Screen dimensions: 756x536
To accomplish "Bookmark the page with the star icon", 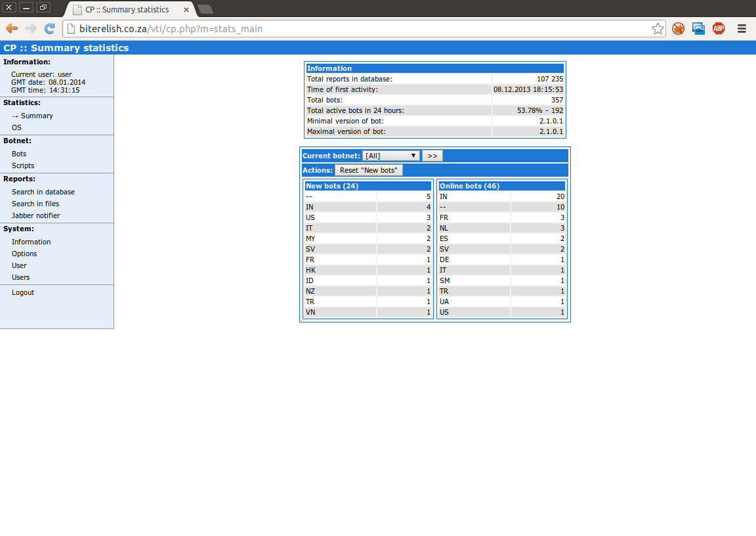I will click(x=658, y=29).
